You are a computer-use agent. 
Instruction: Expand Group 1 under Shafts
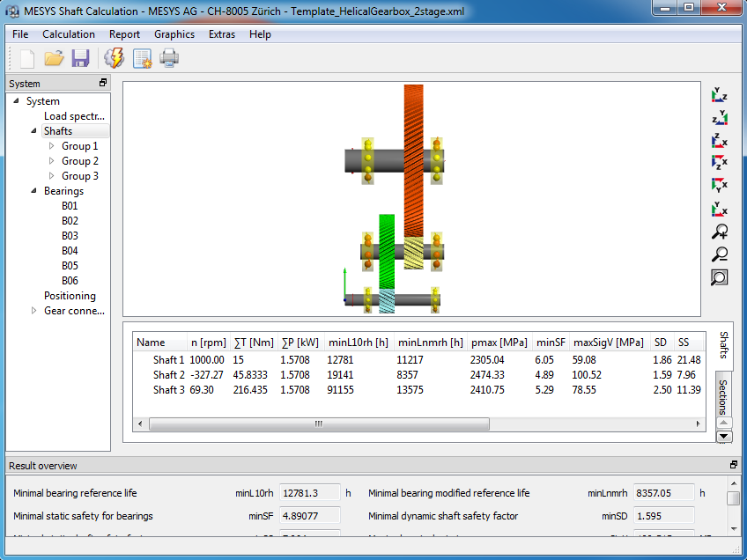point(51,146)
